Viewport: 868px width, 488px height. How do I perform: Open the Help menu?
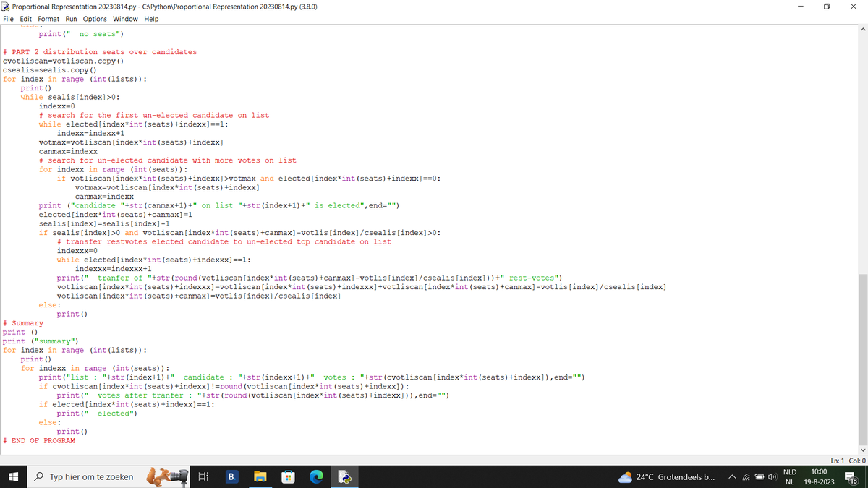click(x=151, y=19)
